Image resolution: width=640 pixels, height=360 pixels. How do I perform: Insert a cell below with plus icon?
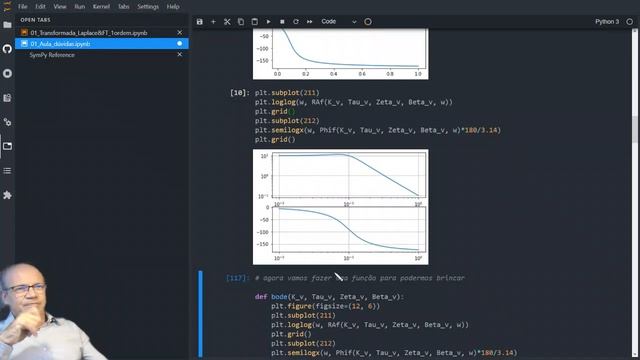[x=213, y=22]
